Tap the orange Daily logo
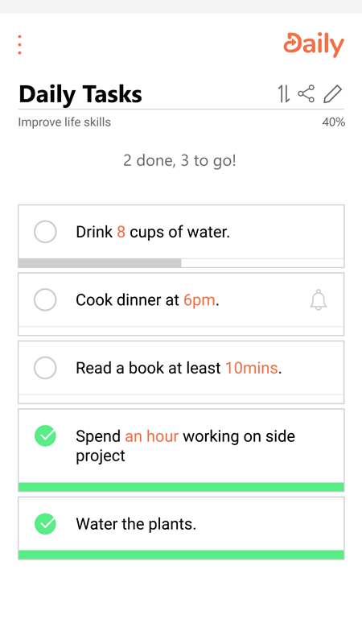This screenshot has width=362, height=644. 314,44
